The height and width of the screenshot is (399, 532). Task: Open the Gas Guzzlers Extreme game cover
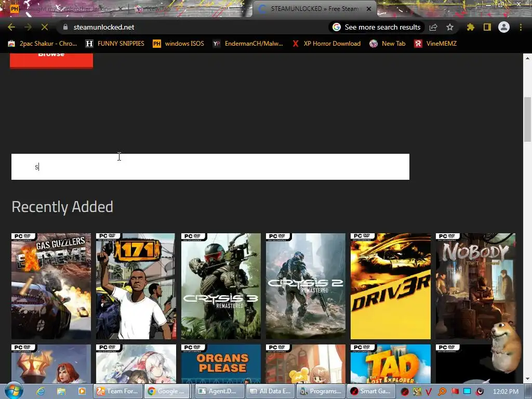tap(51, 286)
